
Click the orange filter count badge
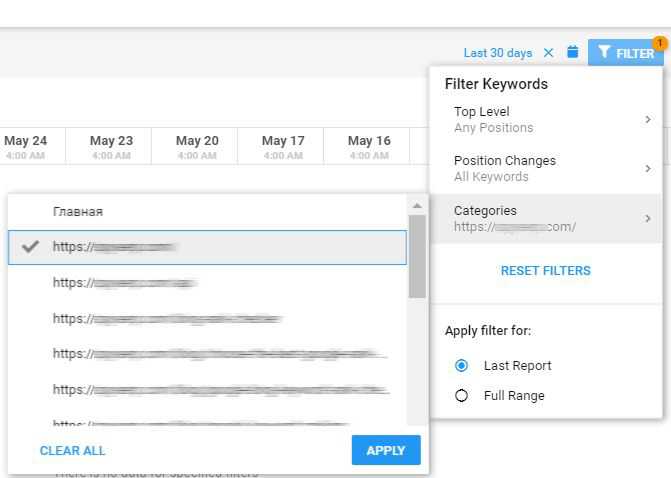660,43
